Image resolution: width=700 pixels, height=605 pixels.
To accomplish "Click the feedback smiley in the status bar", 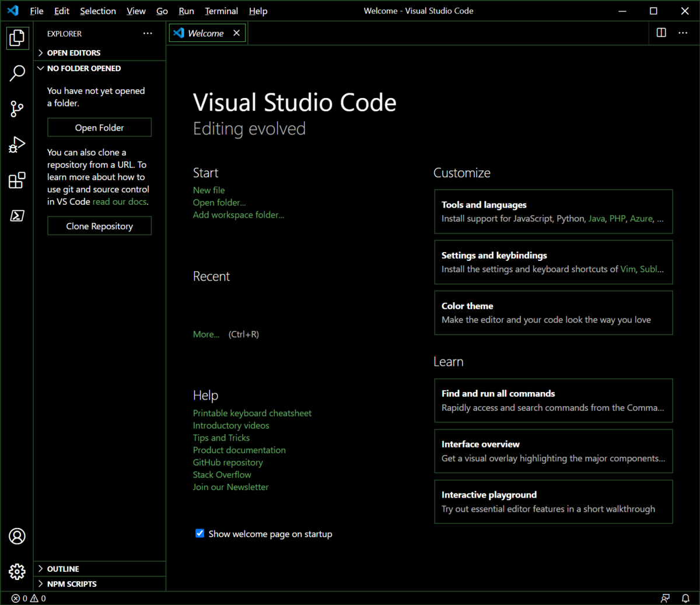I will [665, 598].
